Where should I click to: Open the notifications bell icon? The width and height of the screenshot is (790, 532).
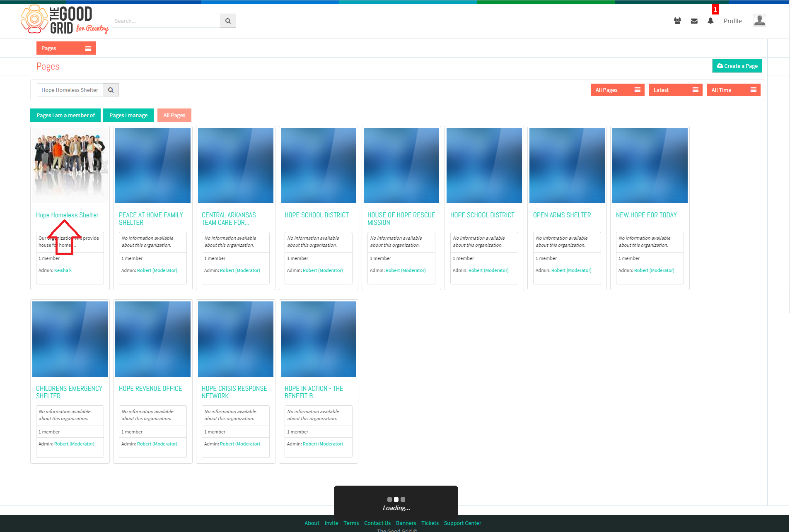[710, 21]
